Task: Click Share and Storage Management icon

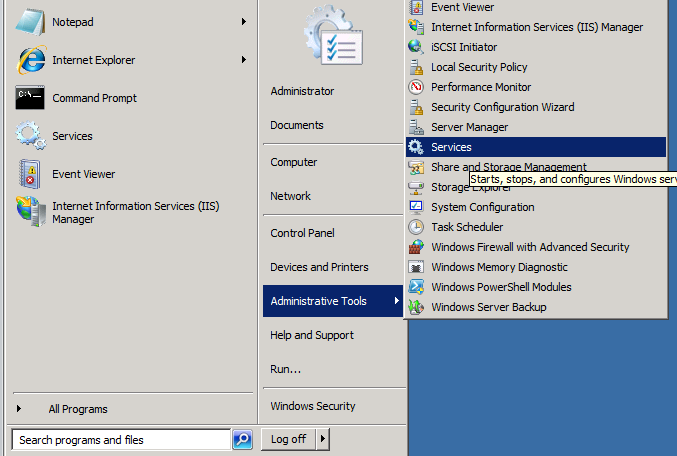Action: [x=416, y=167]
